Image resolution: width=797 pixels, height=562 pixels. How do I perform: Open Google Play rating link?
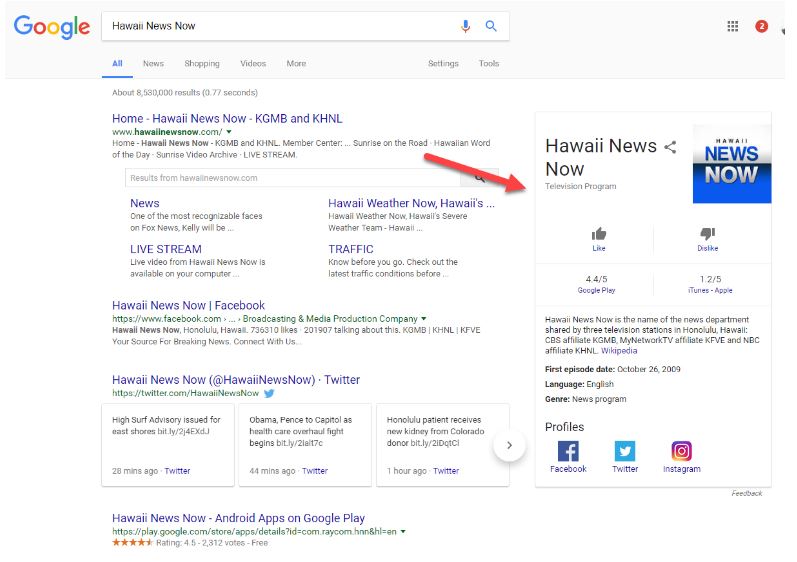(x=596, y=290)
